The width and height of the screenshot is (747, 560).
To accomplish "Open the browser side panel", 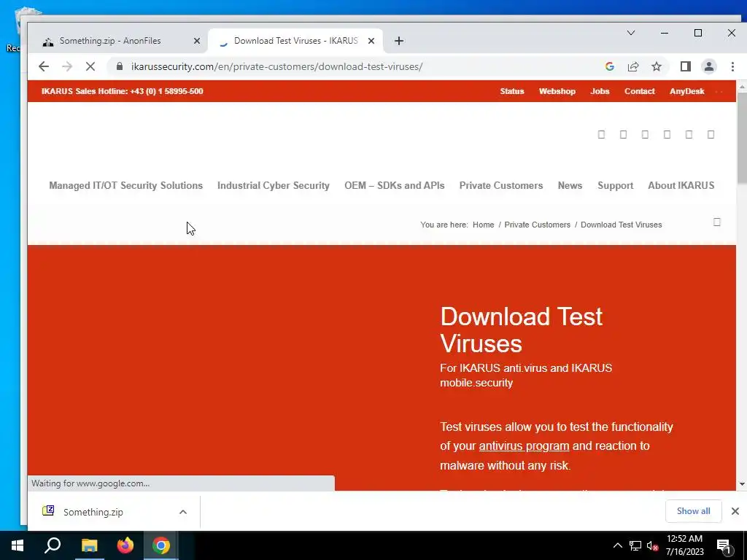I will [x=685, y=66].
